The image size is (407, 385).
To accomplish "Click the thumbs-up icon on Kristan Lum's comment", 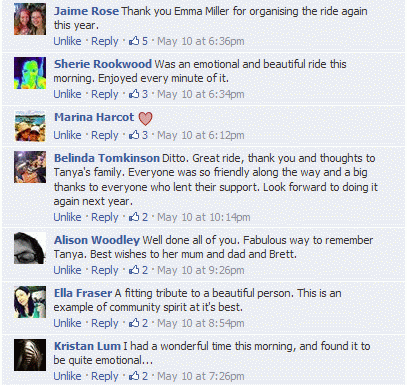I will pos(134,376).
